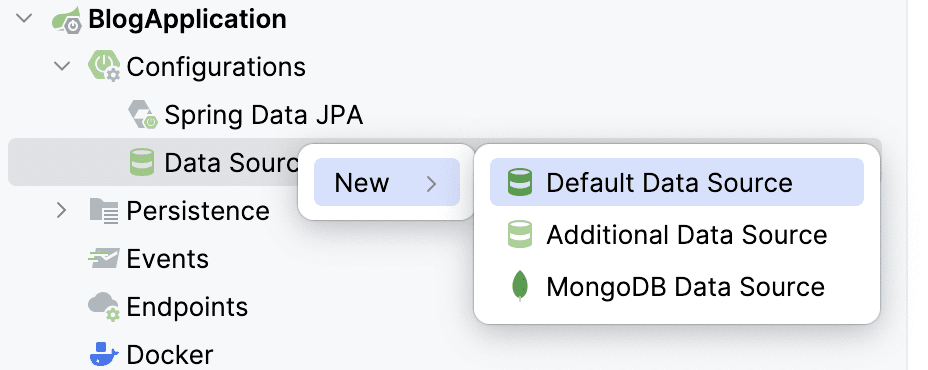Viewport: 928px width, 370px height.
Task: Open the New submenu item
Action: tap(387, 182)
